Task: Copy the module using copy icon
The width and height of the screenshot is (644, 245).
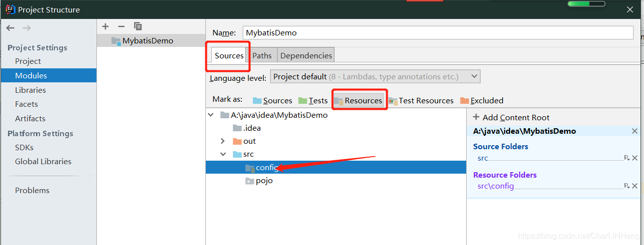Action: coord(138,26)
